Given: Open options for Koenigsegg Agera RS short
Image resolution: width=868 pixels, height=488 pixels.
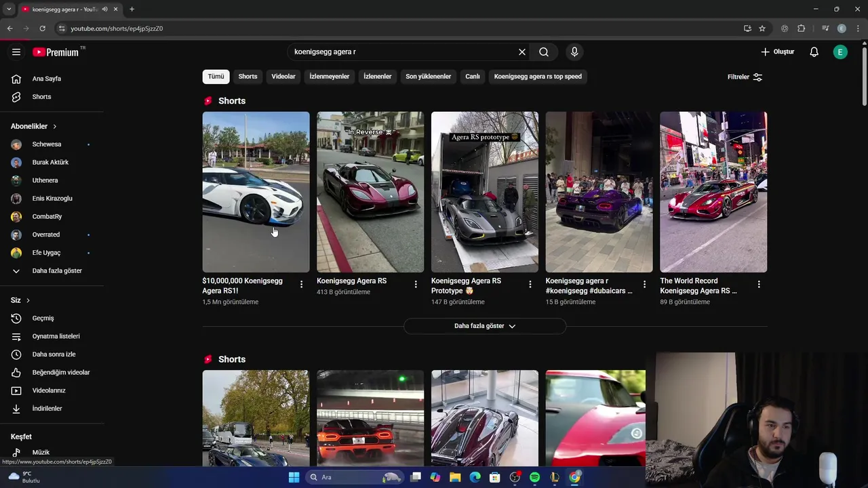Looking at the screenshot, I should [x=416, y=285].
